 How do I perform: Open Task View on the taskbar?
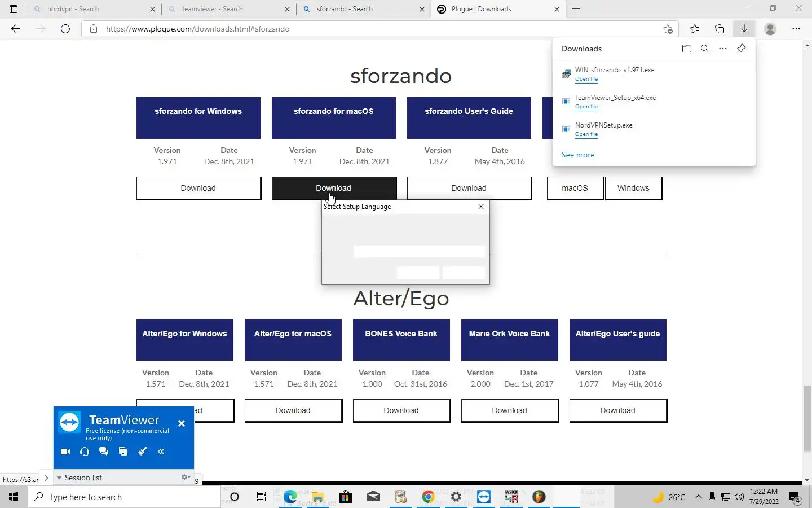(x=262, y=497)
